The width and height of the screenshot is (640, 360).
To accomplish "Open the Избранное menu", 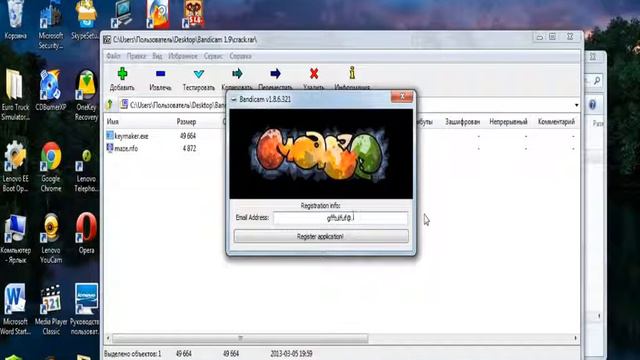I will (183, 56).
